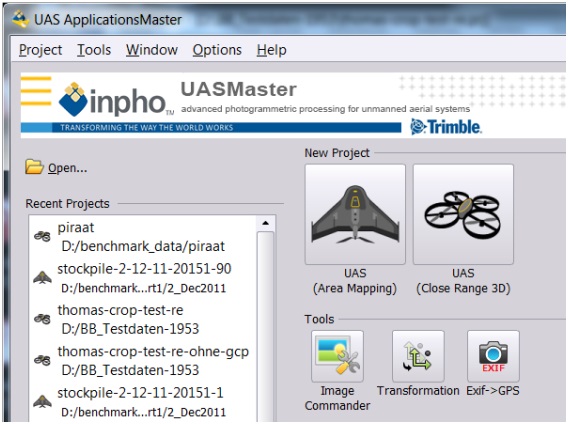Screen dimensions: 568x424
Task: Click the fixed-wing icon beside stockpile-2-12-11-20151-90
Action: pos(42,278)
